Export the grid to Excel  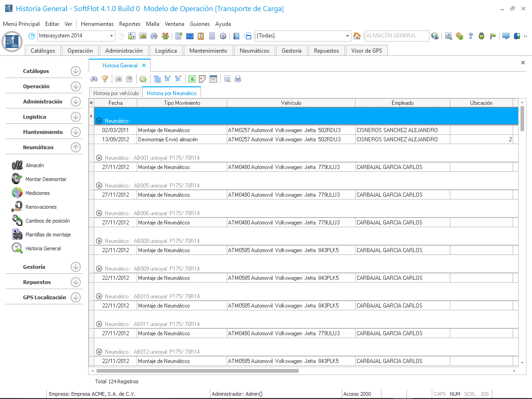click(192, 79)
